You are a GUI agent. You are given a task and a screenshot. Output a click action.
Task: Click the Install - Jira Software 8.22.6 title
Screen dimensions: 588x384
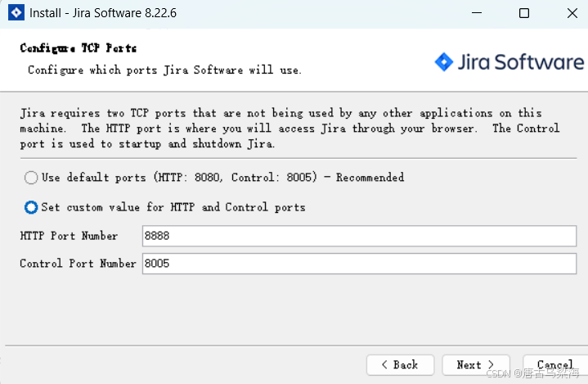[103, 13]
